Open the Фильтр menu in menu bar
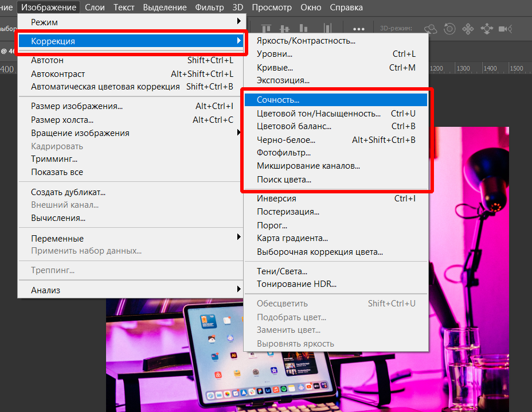This screenshot has width=532, height=412. [x=209, y=7]
